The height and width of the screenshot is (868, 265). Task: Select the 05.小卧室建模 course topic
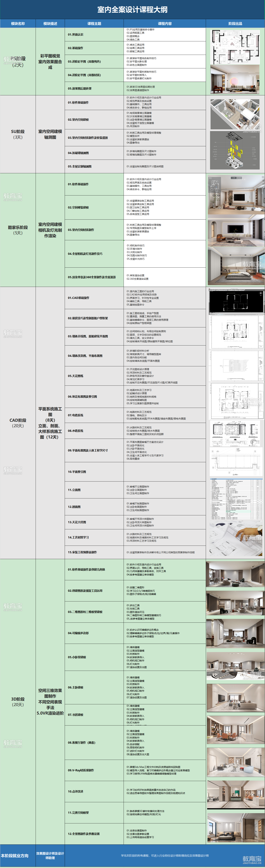[x=77, y=657]
